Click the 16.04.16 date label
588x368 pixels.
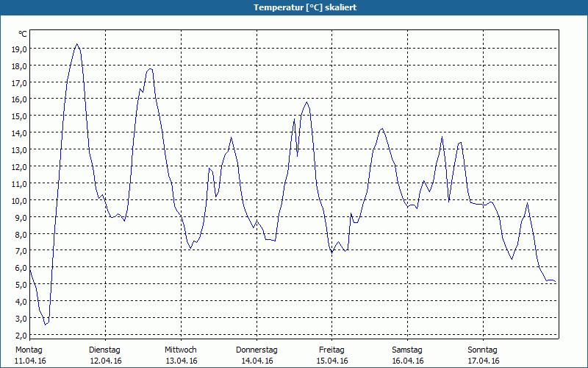(x=408, y=361)
